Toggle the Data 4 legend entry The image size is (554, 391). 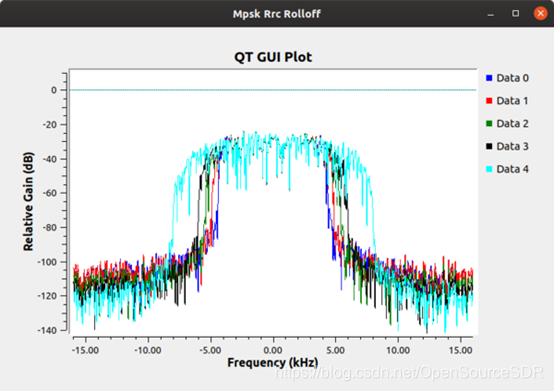click(507, 169)
